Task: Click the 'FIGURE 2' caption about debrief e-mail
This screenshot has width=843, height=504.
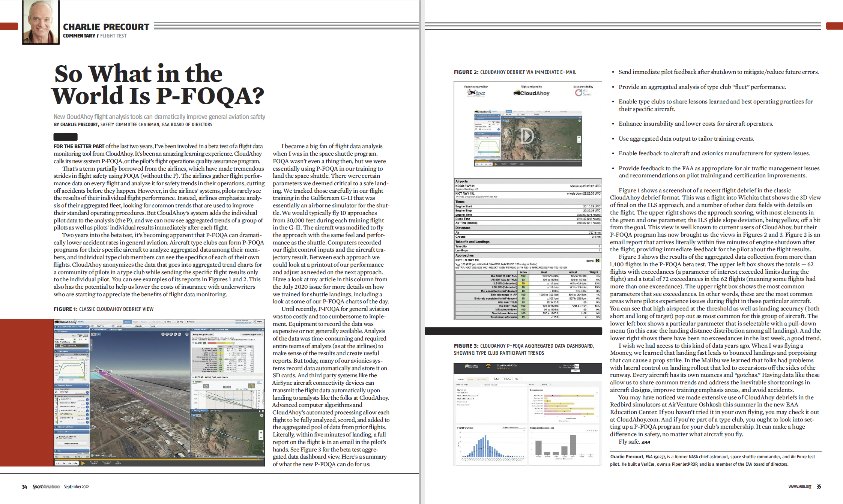Action: [515, 72]
